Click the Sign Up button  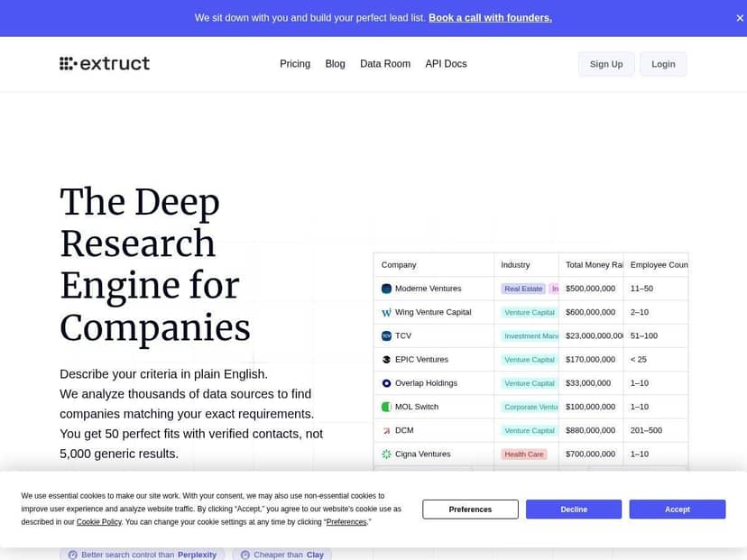pos(606,64)
